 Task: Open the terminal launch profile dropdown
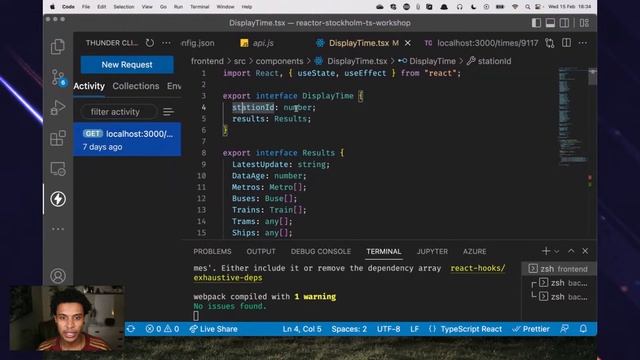click(x=556, y=251)
